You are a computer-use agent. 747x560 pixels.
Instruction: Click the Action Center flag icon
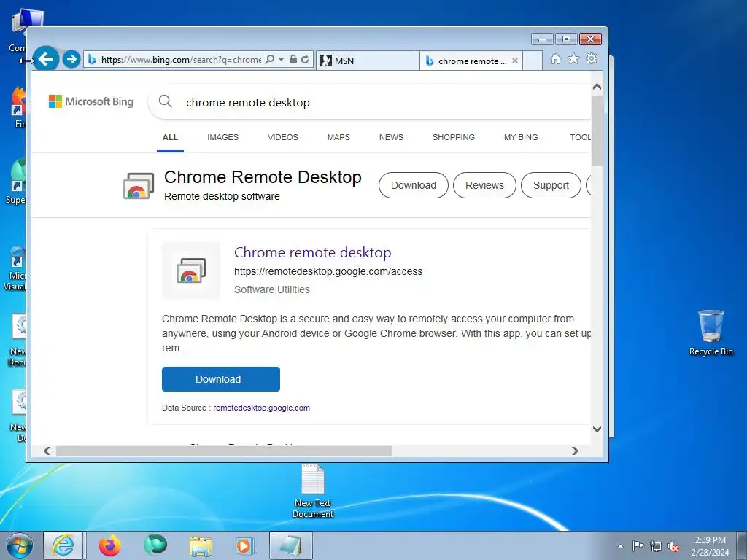(x=638, y=546)
